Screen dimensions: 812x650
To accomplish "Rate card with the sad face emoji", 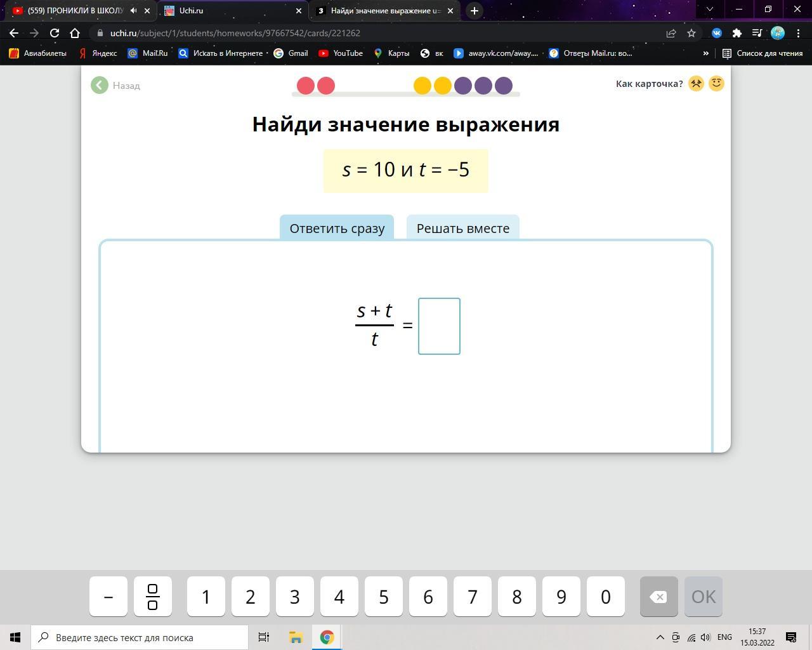I will coord(696,84).
